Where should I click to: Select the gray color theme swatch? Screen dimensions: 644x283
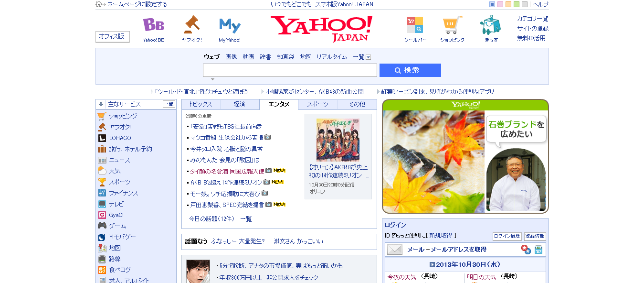pyautogui.click(x=525, y=4)
